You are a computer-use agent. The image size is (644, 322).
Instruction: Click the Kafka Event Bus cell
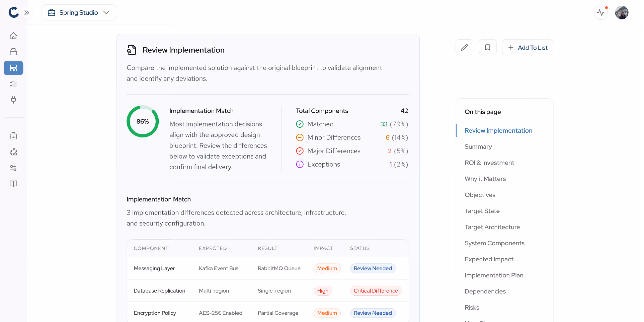click(218, 268)
